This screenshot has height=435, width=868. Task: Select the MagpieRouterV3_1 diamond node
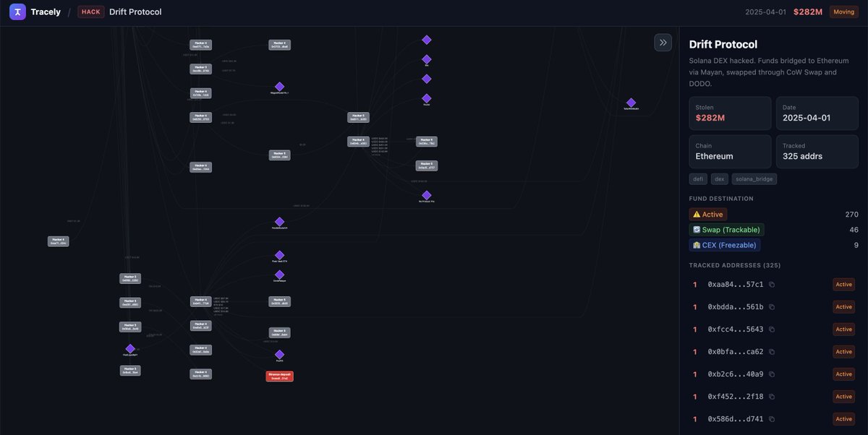(x=279, y=87)
